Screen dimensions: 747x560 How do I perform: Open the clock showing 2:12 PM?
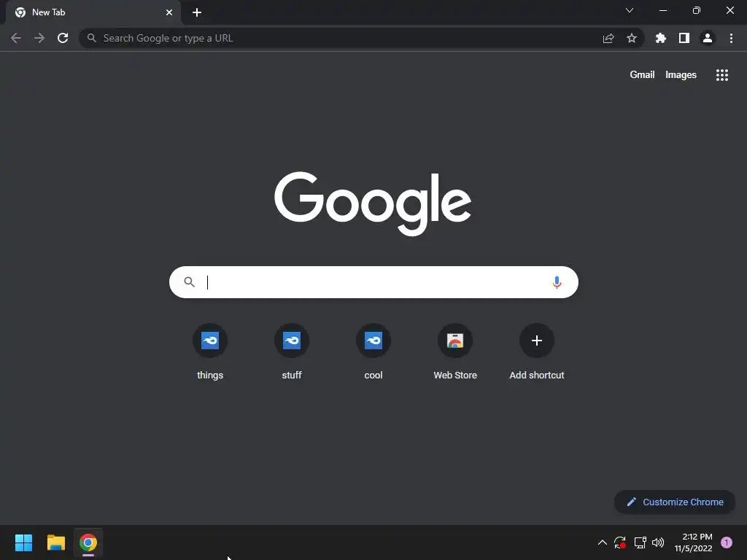(x=693, y=542)
